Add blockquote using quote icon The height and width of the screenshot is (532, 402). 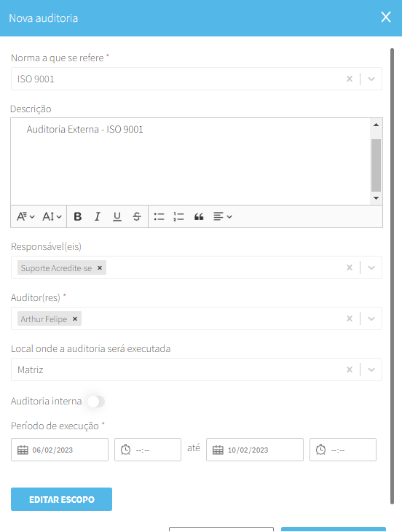[199, 216]
